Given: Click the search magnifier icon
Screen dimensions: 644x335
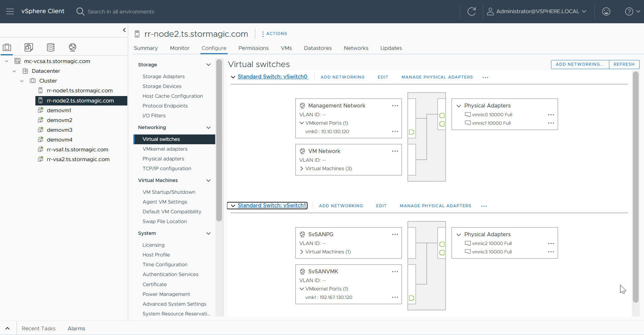Looking at the screenshot, I should pos(80,11).
